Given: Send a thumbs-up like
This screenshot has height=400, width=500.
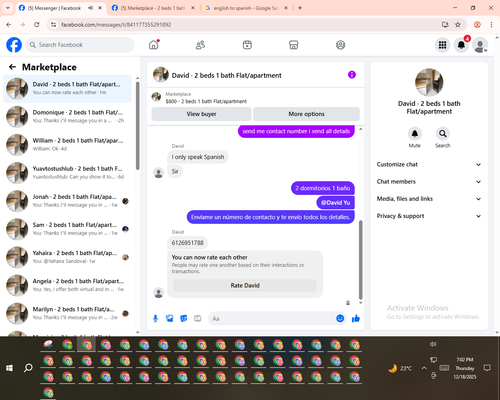Looking at the screenshot, I should (356, 318).
